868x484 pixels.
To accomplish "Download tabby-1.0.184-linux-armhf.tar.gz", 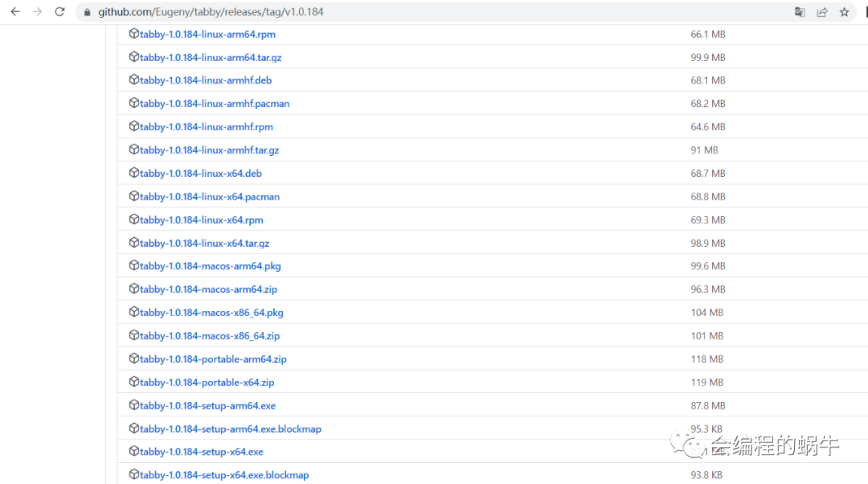I will click(x=209, y=150).
